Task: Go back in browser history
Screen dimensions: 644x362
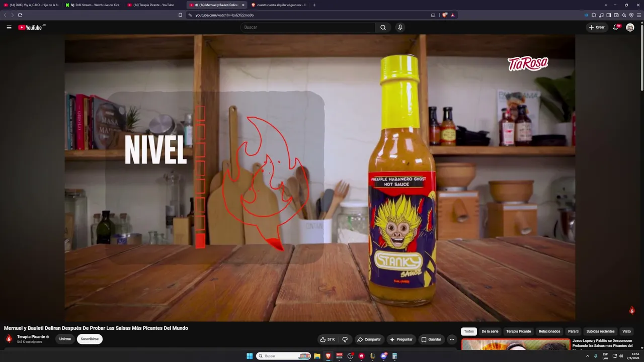Action: pyautogui.click(x=5, y=15)
